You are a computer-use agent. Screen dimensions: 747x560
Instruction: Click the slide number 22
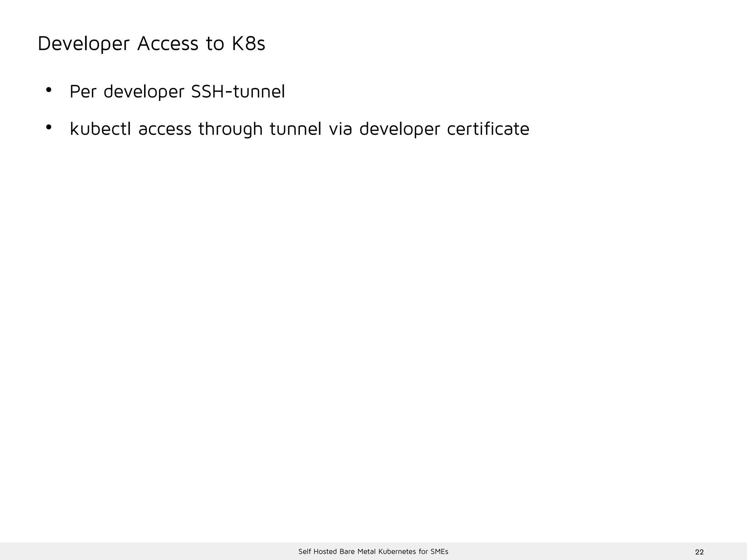[699, 552]
